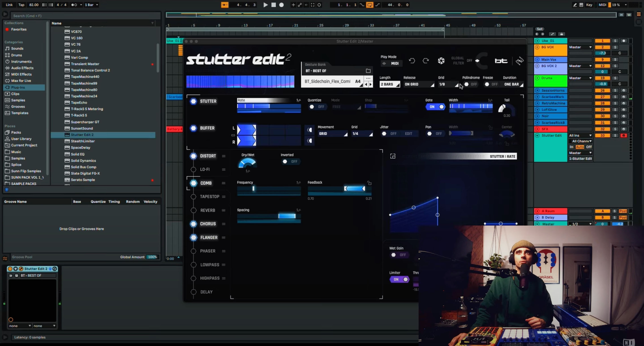The height and width of the screenshot is (346, 644).
Task: Toggle the Limiter ON switch
Action: (399, 279)
